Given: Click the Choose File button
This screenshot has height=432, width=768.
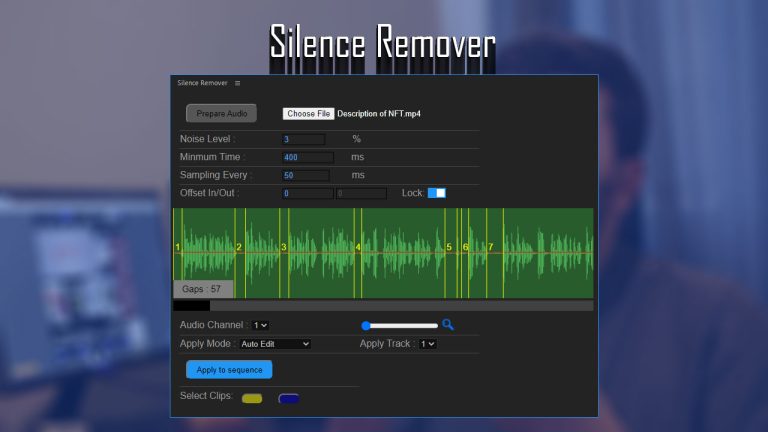Looking at the screenshot, I should [309, 114].
